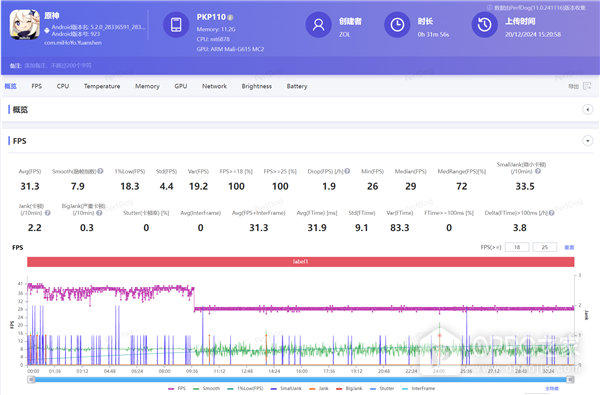Open help icon next to Drop(FPS)
Screen dimensions: 600x395
pyautogui.click(x=347, y=171)
